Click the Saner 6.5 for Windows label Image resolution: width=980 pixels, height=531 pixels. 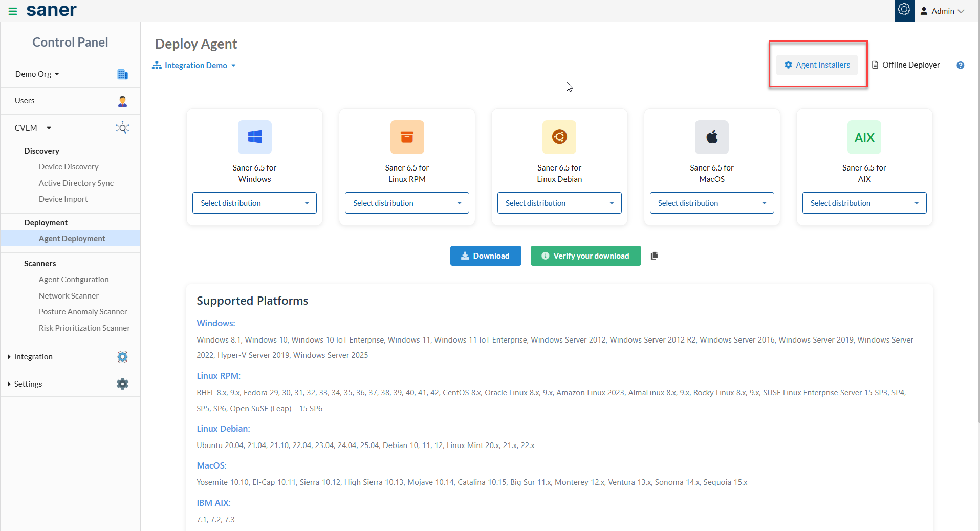[x=254, y=173]
